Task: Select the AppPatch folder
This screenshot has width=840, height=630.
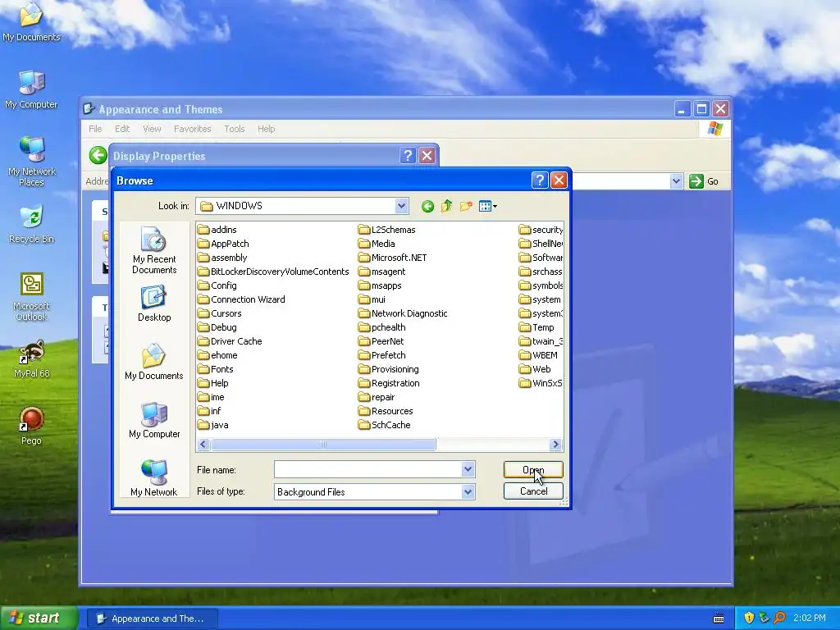Action: [223, 243]
